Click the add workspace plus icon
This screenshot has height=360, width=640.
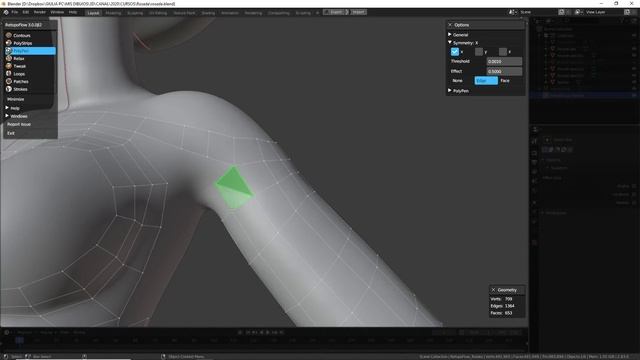318,13
